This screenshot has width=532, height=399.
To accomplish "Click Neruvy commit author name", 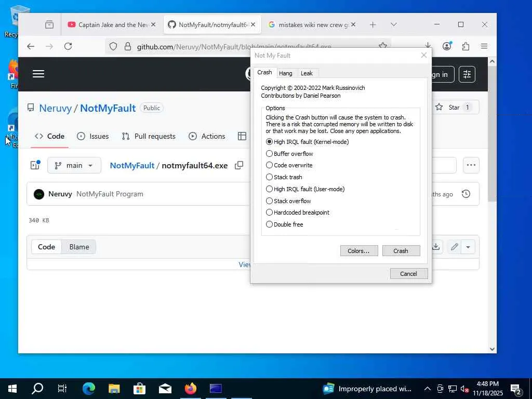I will tap(60, 194).
